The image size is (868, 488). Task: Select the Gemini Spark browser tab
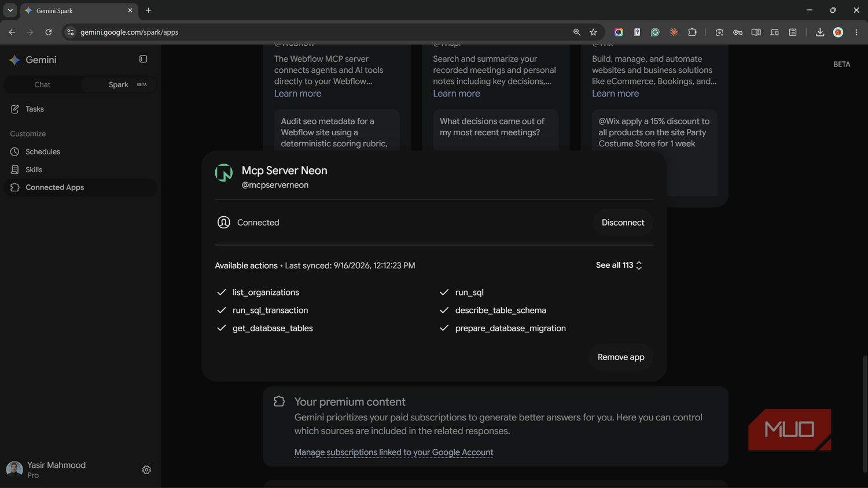[78, 10]
